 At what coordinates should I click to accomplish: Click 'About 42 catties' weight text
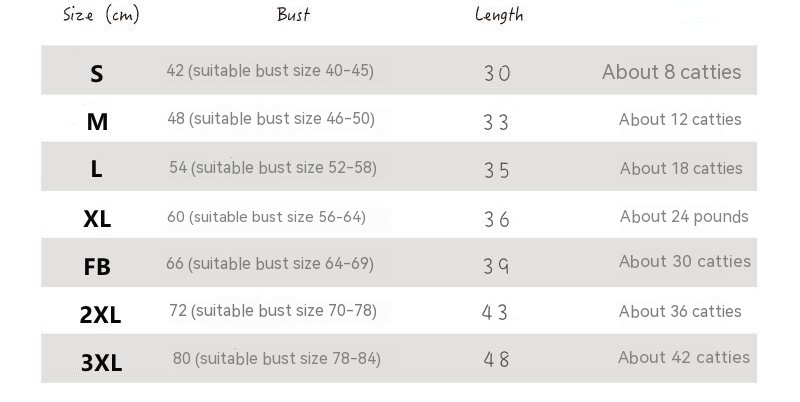click(684, 357)
